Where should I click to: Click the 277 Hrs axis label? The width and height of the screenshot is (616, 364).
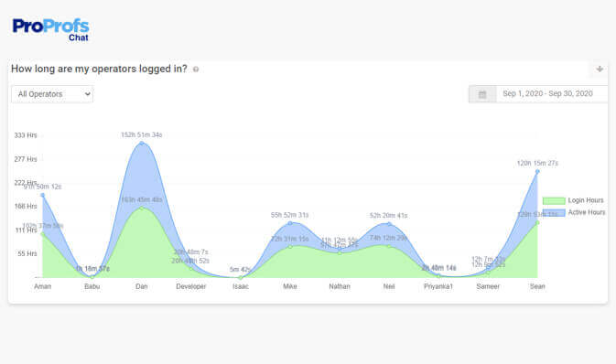(26, 159)
